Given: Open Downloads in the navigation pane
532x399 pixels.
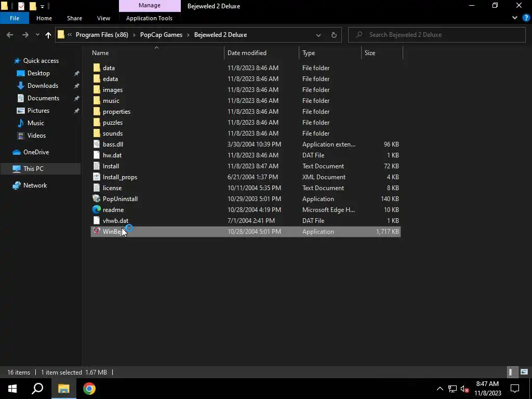Looking at the screenshot, I should pos(43,86).
